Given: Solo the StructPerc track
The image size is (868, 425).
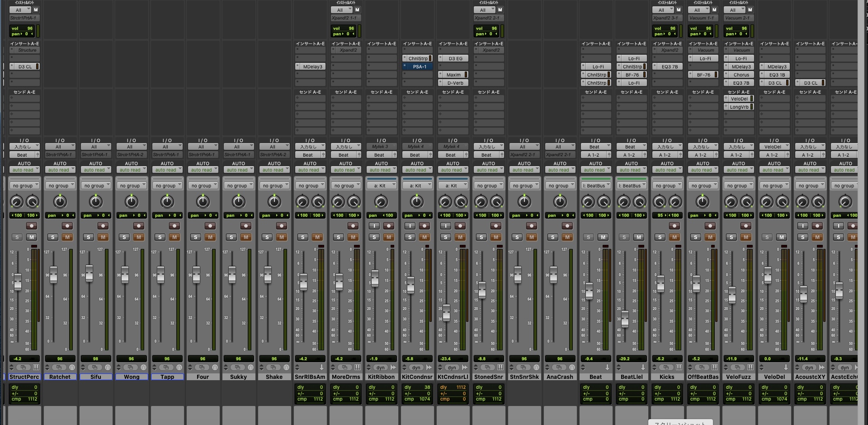Looking at the screenshot, I should [x=17, y=237].
